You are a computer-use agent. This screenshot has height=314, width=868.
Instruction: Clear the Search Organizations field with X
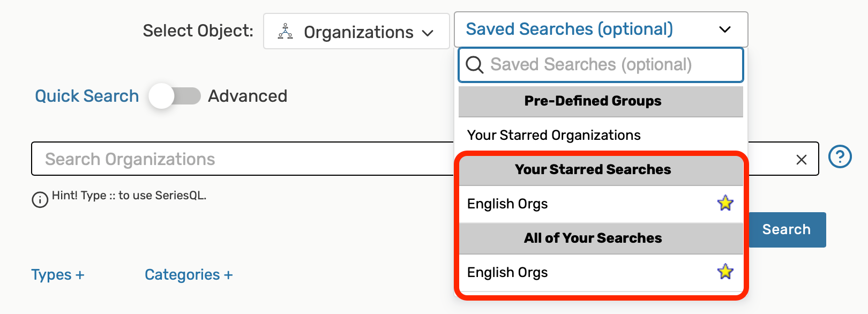(801, 160)
